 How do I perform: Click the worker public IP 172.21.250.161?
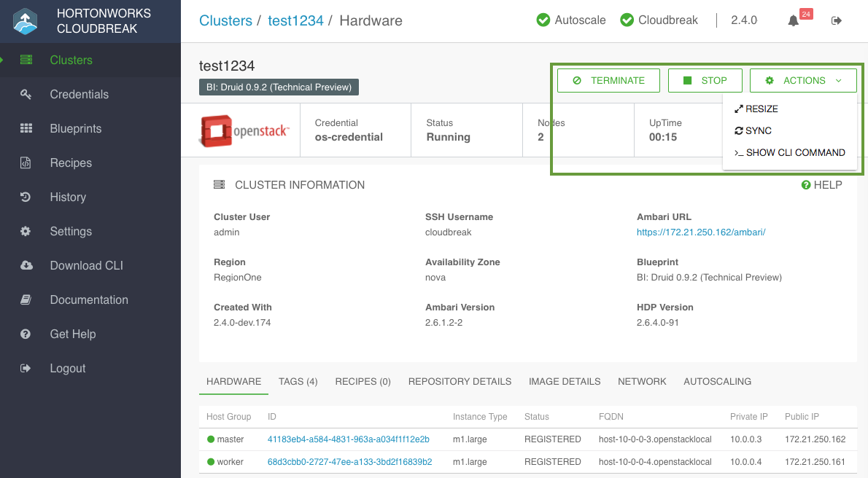[x=815, y=462]
